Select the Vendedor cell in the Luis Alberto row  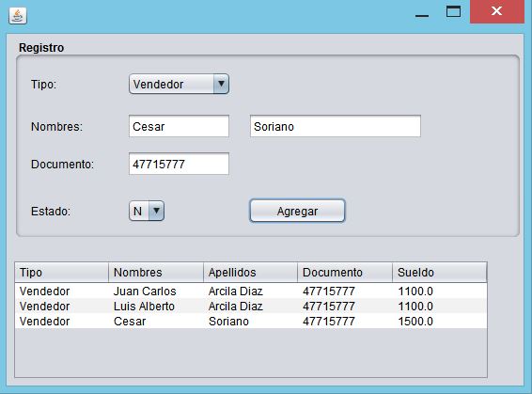(x=61, y=307)
